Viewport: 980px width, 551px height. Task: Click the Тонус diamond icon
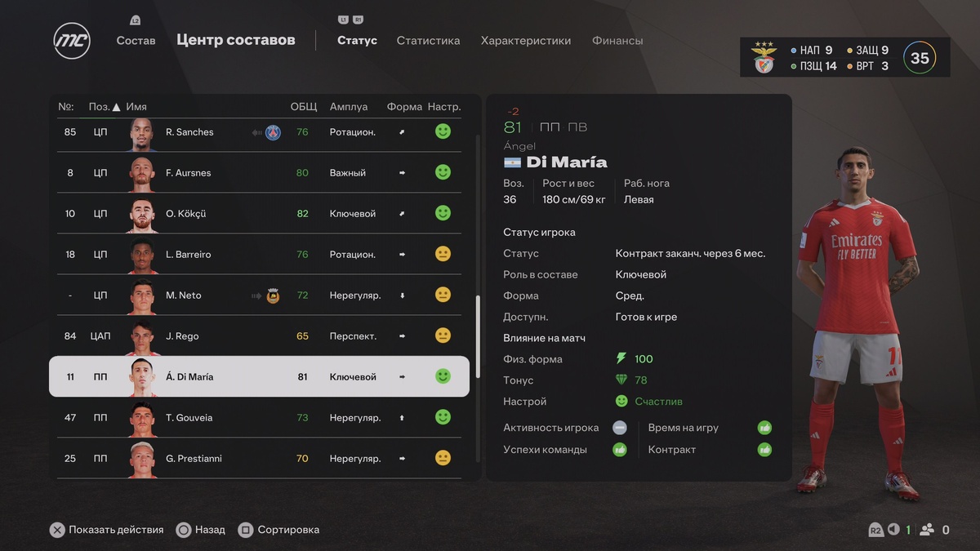[621, 380]
